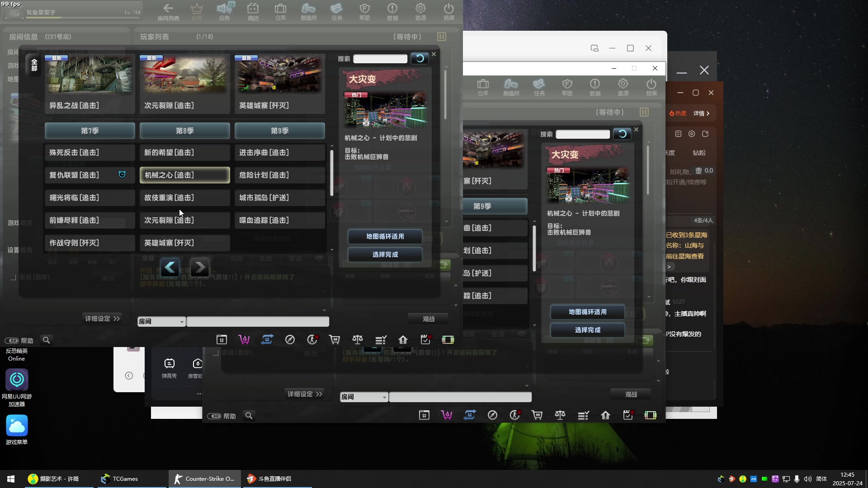Image resolution: width=868 pixels, height=488 pixels.
Task: Open the 选项 options gear in front game window
Action: point(420,12)
